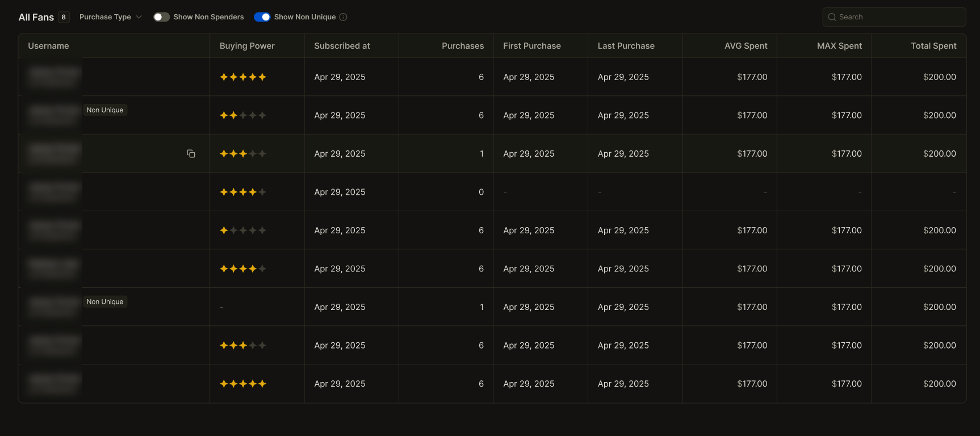Disable the Show Non Unique toggle
980x436 pixels.
point(262,17)
